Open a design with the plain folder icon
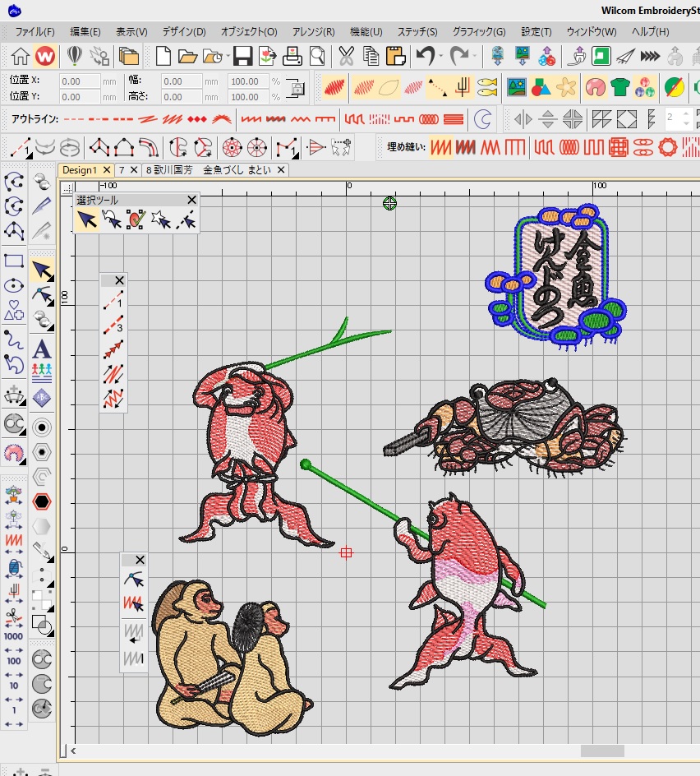Screen dimensions: 700x776 pyautogui.click(x=188, y=57)
